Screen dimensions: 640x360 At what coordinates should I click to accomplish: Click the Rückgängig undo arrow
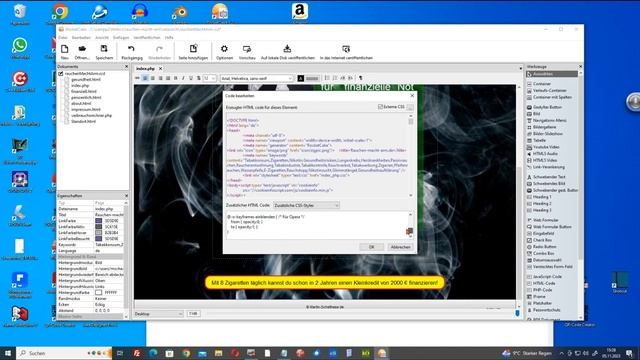pos(131,49)
